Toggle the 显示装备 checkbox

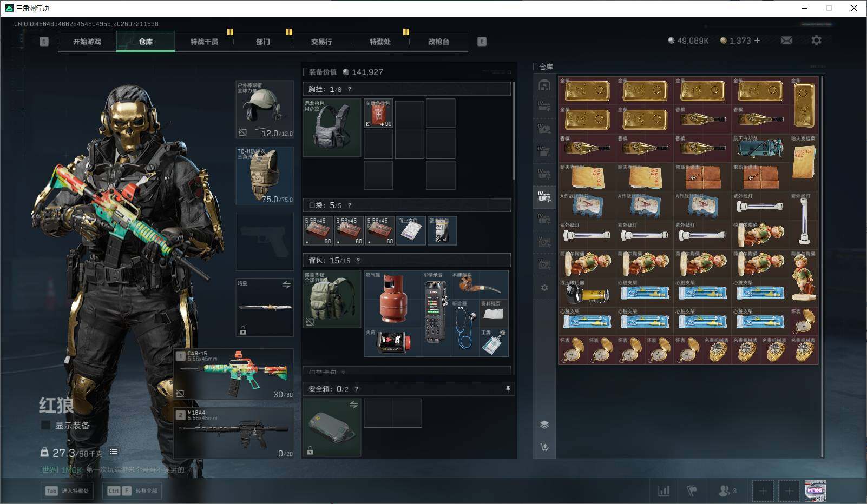(x=46, y=426)
